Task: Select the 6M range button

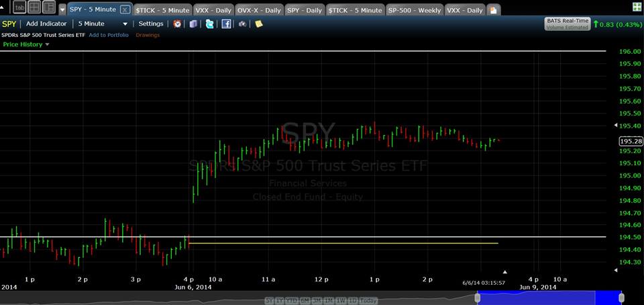Action: click(x=306, y=300)
